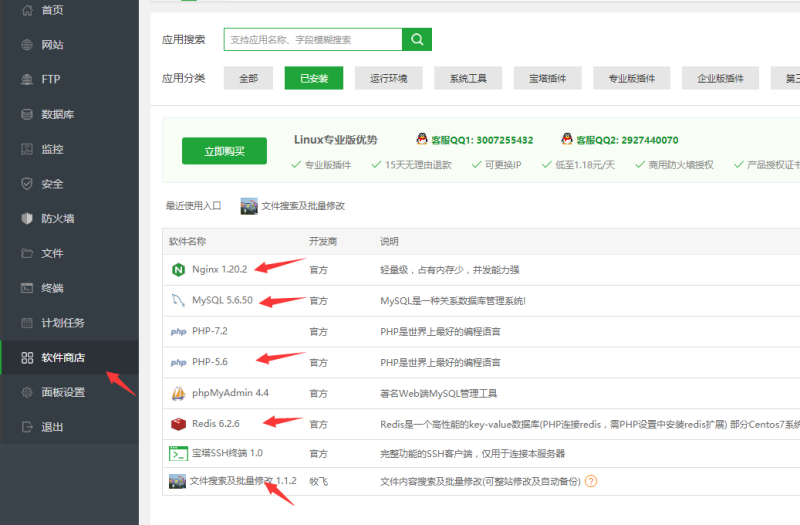Click the 立即购买 button
Image resolution: width=800 pixels, height=525 pixels.
pyautogui.click(x=224, y=151)
